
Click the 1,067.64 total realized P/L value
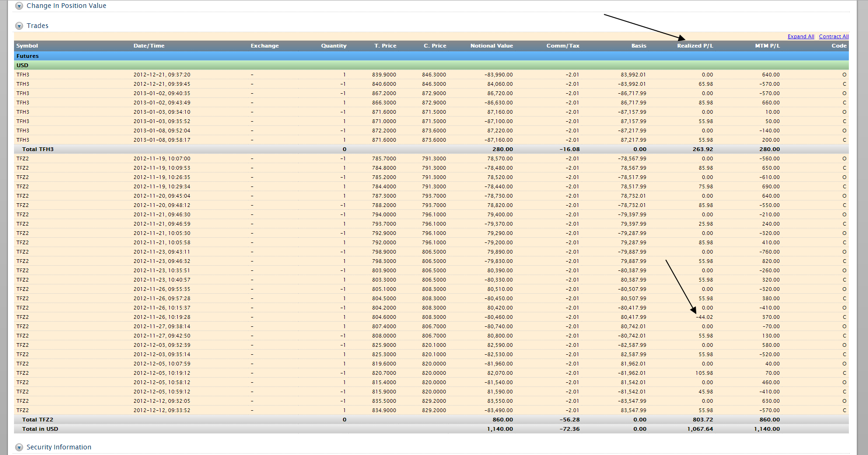click(700, 429)
